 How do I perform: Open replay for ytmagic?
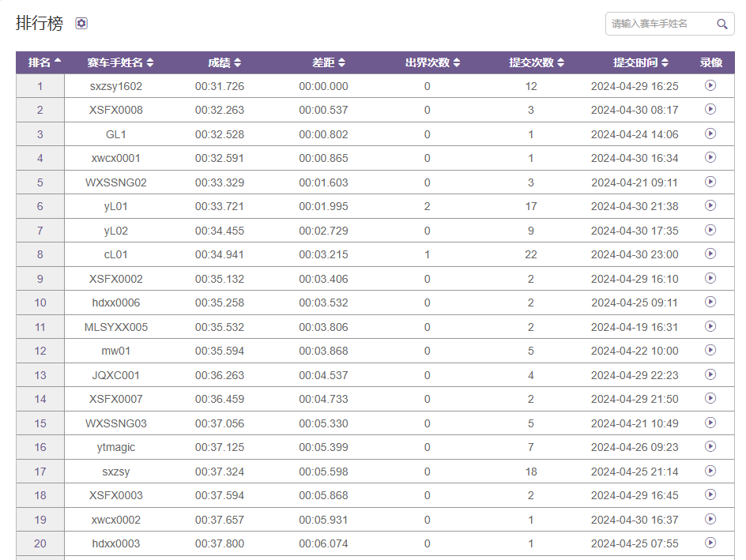click(x=710, y=446)
